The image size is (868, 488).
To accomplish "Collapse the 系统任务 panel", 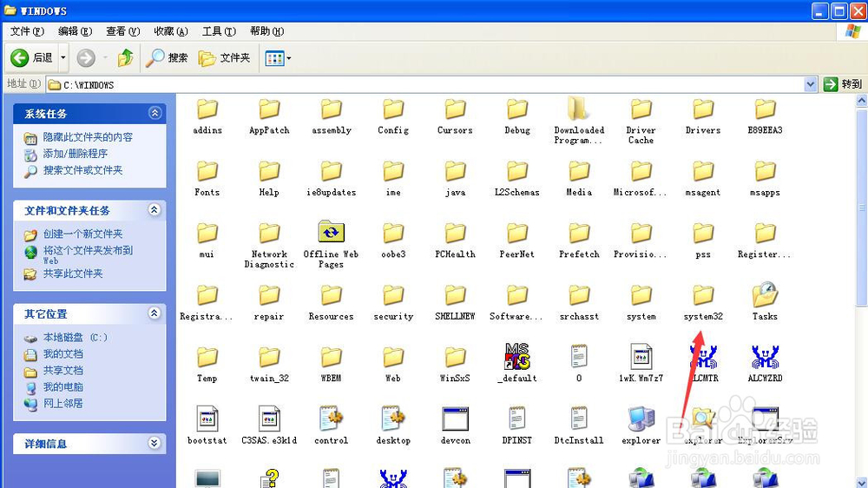I will (155, 113).
